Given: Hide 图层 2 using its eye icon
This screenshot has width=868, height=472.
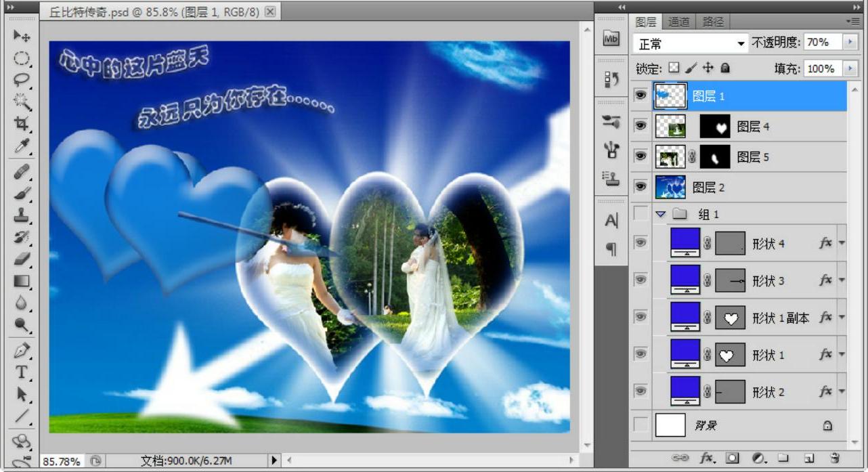Looking at the screenshot, I should 640,186.
